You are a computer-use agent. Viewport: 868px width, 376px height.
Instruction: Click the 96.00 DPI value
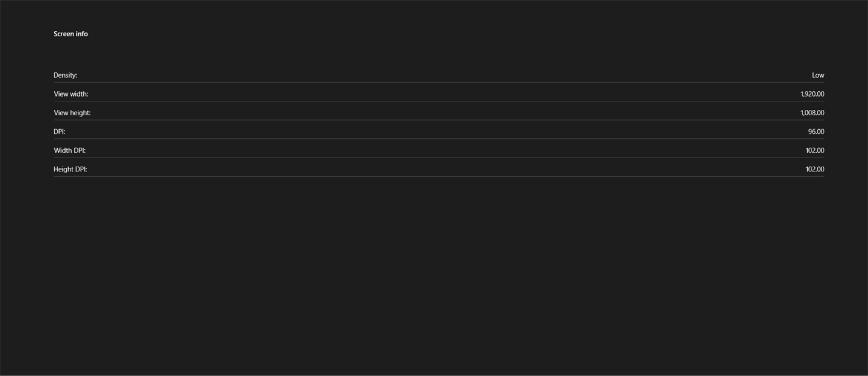[816, 132]
